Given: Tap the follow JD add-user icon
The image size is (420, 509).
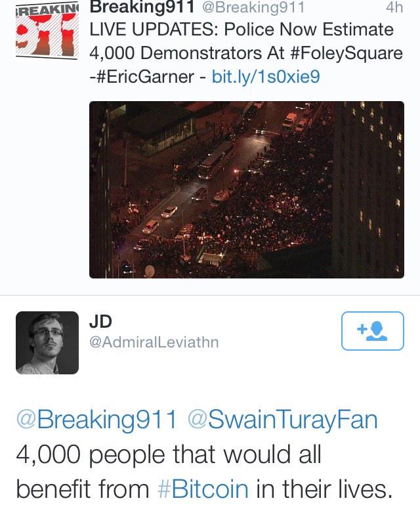Looking at the screenshot, I should pyautogui.click(x=372, y=331).
